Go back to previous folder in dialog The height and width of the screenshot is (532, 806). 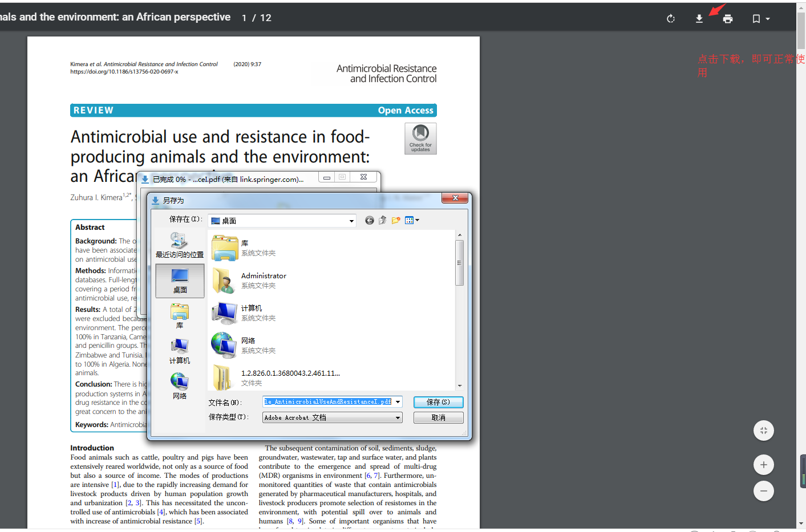coord(370,221)
